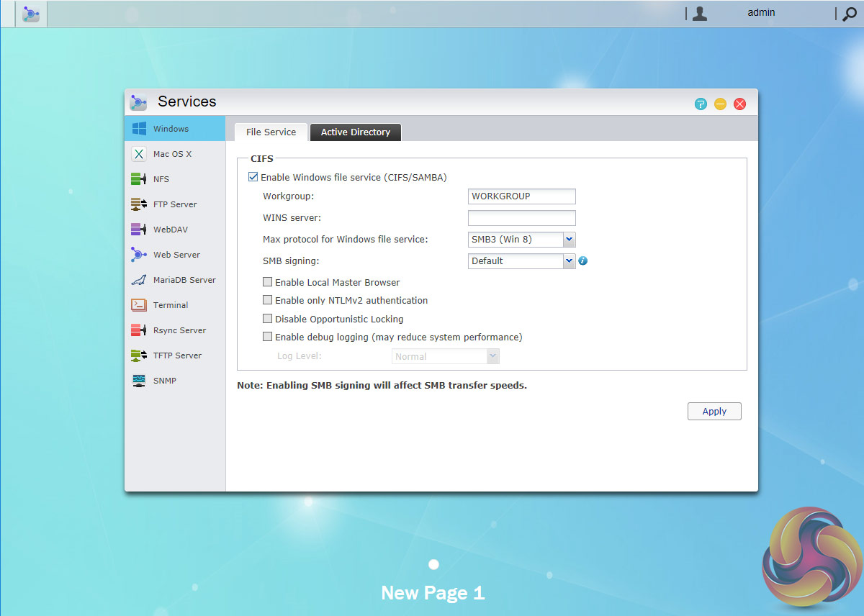
Task: Select the File Service tab
Action: (271, 132)
